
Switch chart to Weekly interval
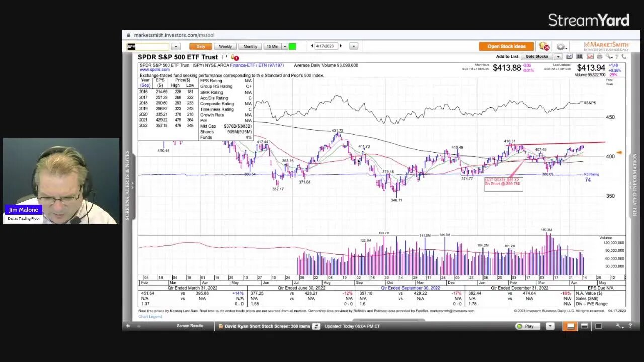coord(225,46)
